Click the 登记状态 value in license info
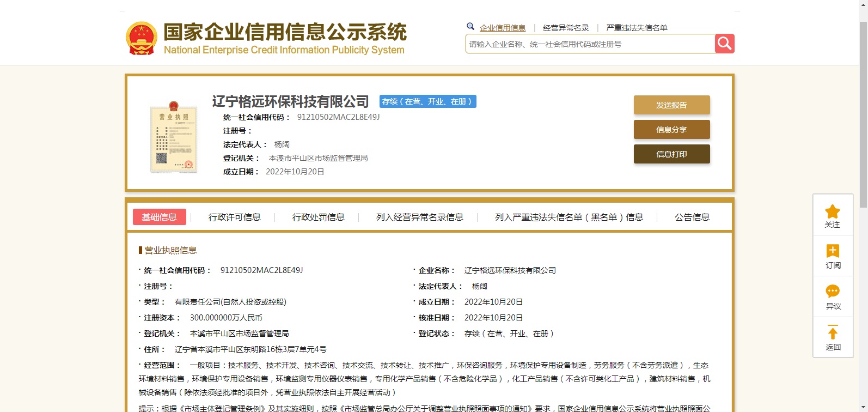Image resolution: width=868 pixels, height=412 pixels. [x=509, y=334]
